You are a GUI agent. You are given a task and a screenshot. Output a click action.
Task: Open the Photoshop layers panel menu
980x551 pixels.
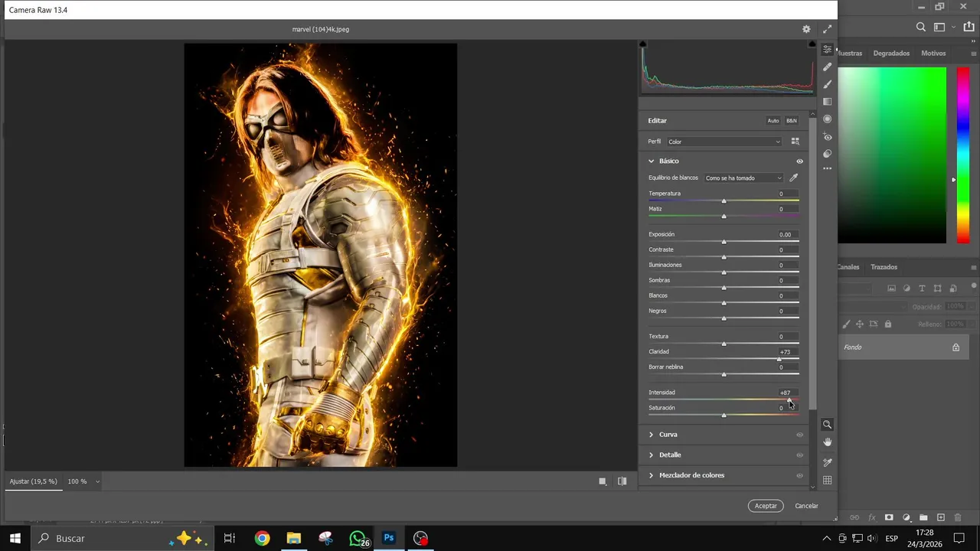(x=973, y=267)
